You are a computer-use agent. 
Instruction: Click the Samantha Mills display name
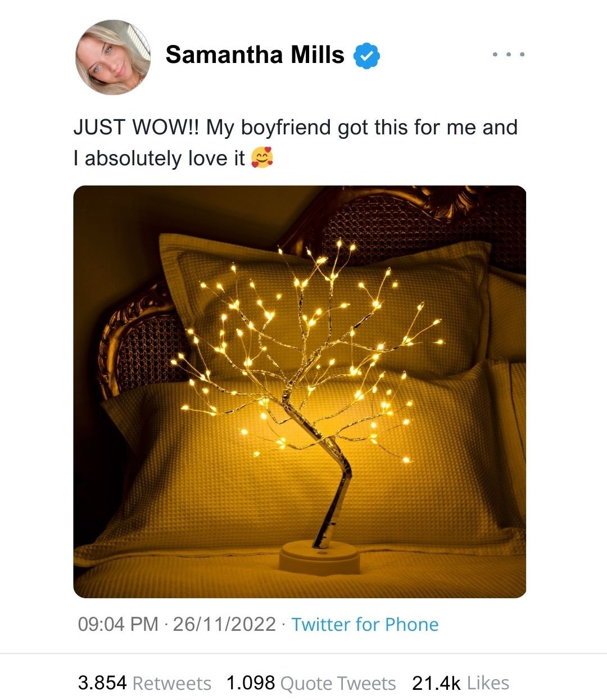tap(255, 55)
